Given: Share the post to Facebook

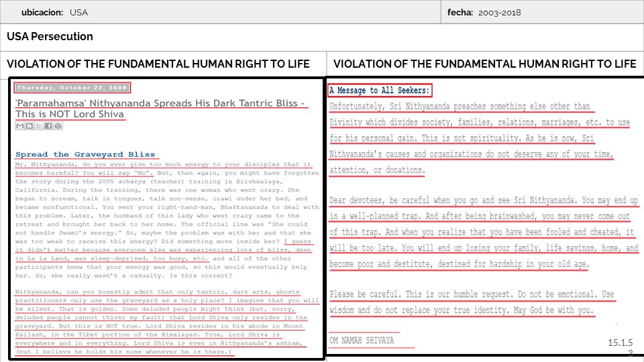Looking at the screenshot, I should click(x=48, y=126).
